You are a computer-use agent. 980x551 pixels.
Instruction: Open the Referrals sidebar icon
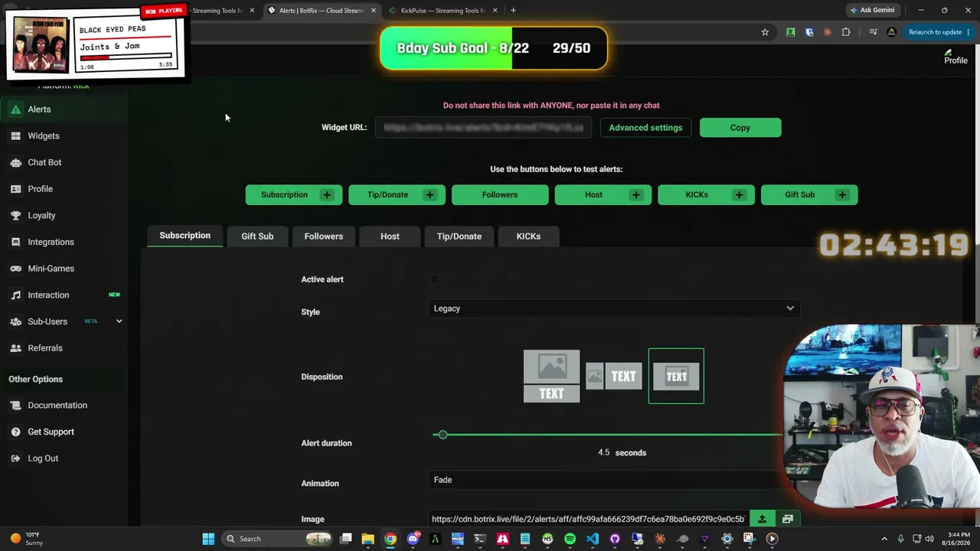15,348
